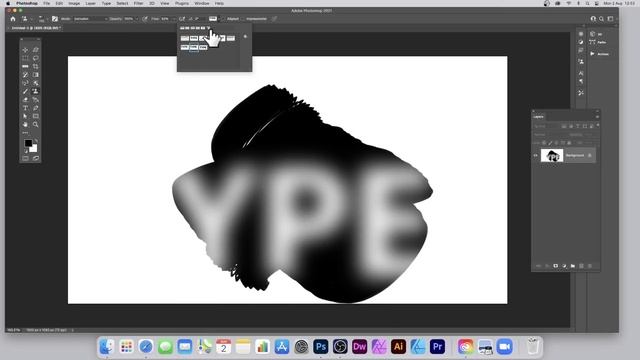Open the Flow value dropdown arrow
This screenshot has height=360, width=640.
click(x=173, y=19)
